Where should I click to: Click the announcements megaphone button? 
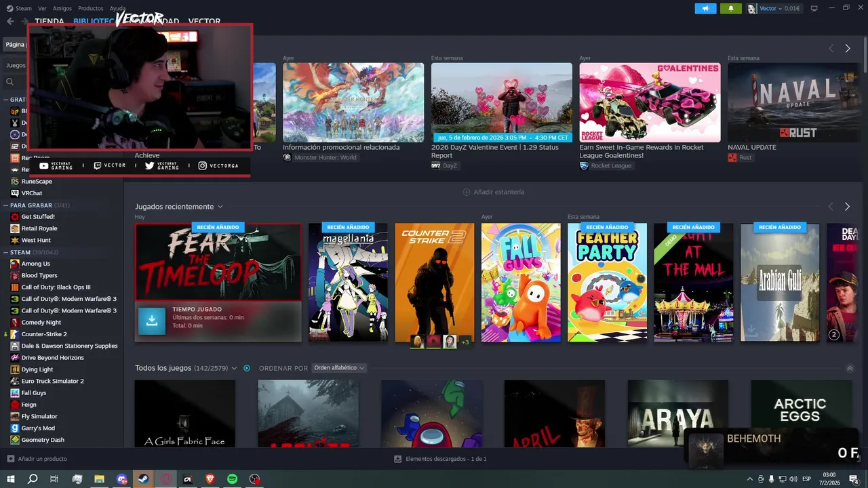(x=705, y=9)
